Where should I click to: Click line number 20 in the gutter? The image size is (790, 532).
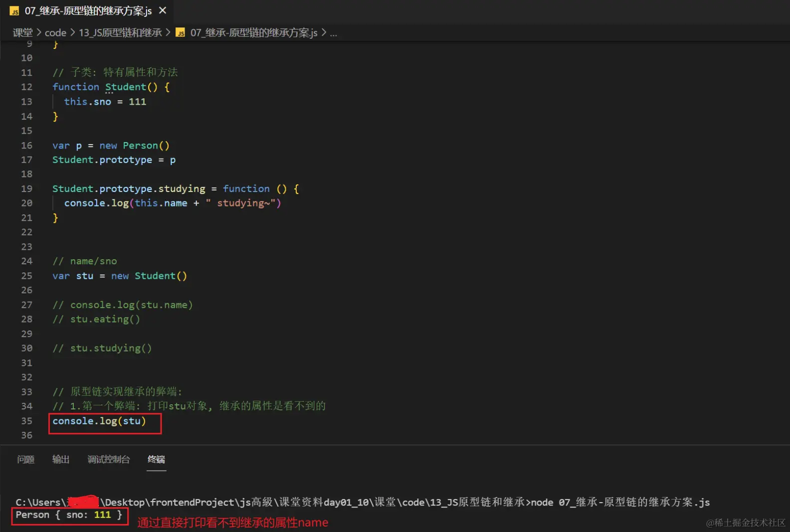pyautogui.click(x=26, y=203)
